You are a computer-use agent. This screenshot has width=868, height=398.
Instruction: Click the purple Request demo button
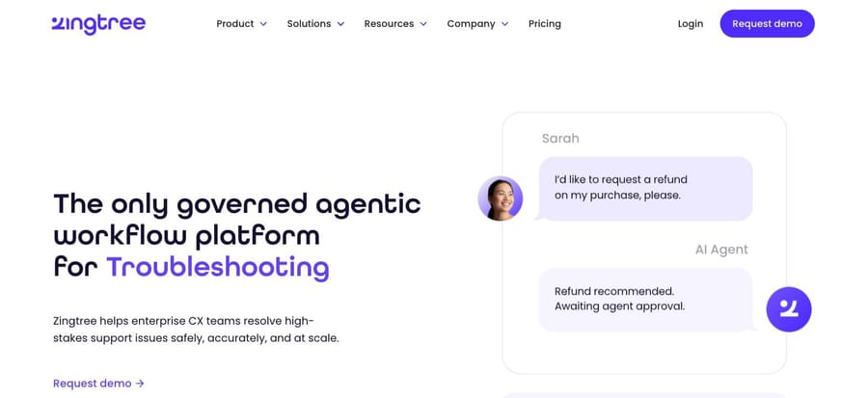pyautogui.click(x=768, y=24)
